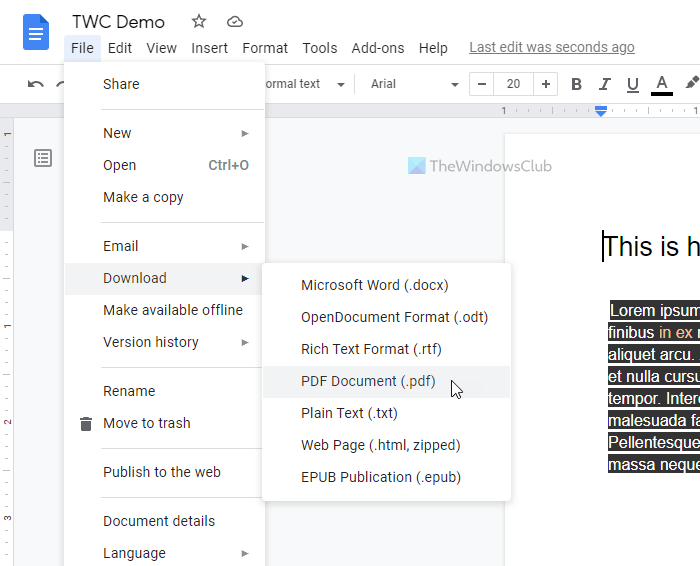The width and height of the screenshot is (700, 566).
Task: Open the Add-ons menu
Action: pos(378,48)
